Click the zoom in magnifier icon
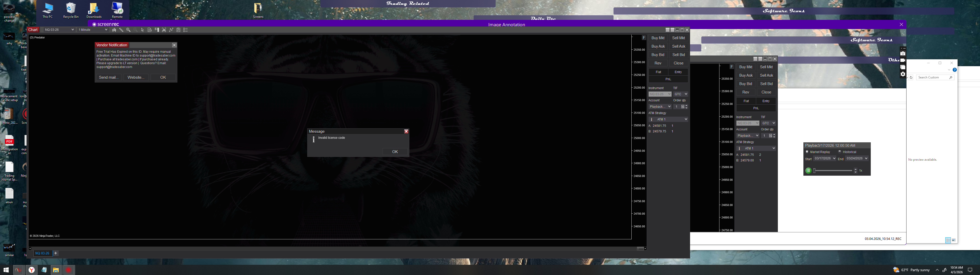The image size is (980, 275). tap(128, 30)
